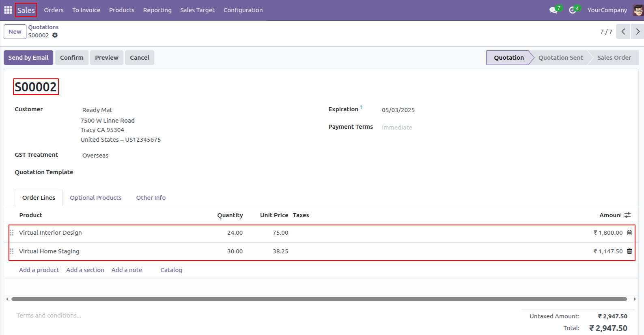Open the discuss messages icon
This screenshot has width=644, height=335.
(x=553, y=10)
